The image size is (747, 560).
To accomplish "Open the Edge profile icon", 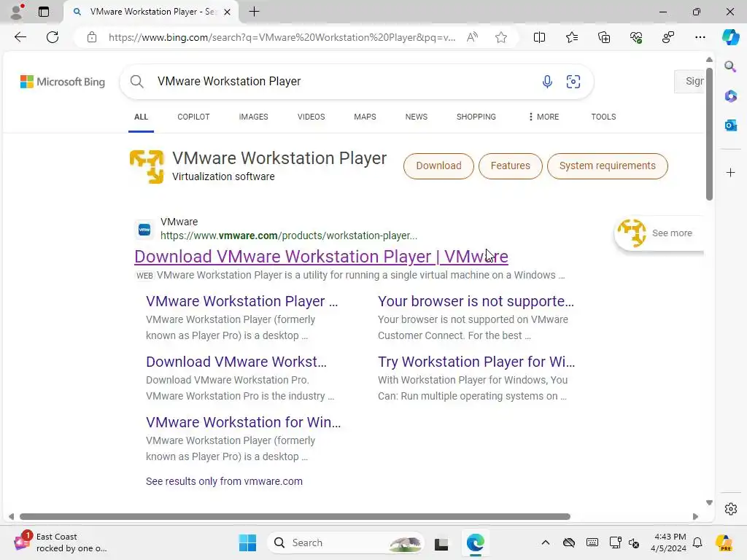I will pyautogui.click(x=17, y=12).
